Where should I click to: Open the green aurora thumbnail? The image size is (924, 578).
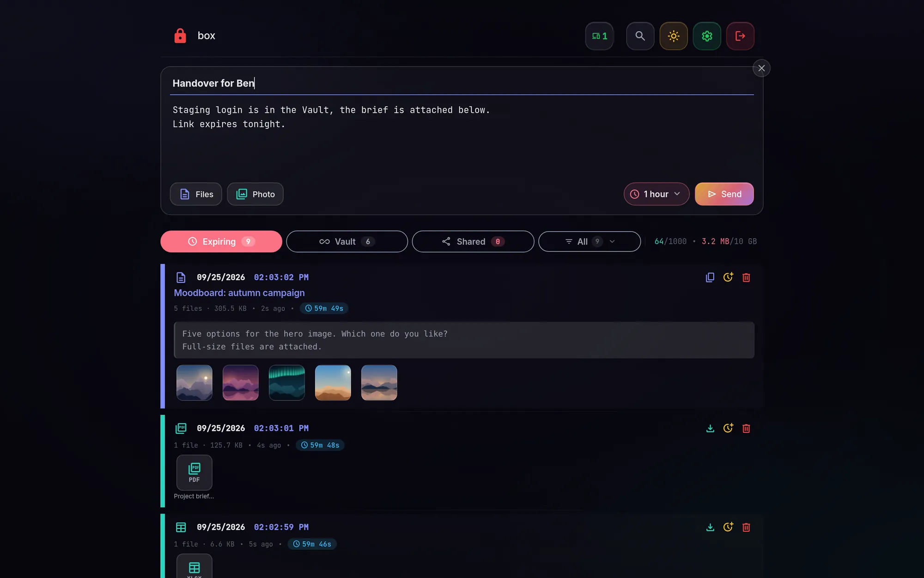pos(287,383)
